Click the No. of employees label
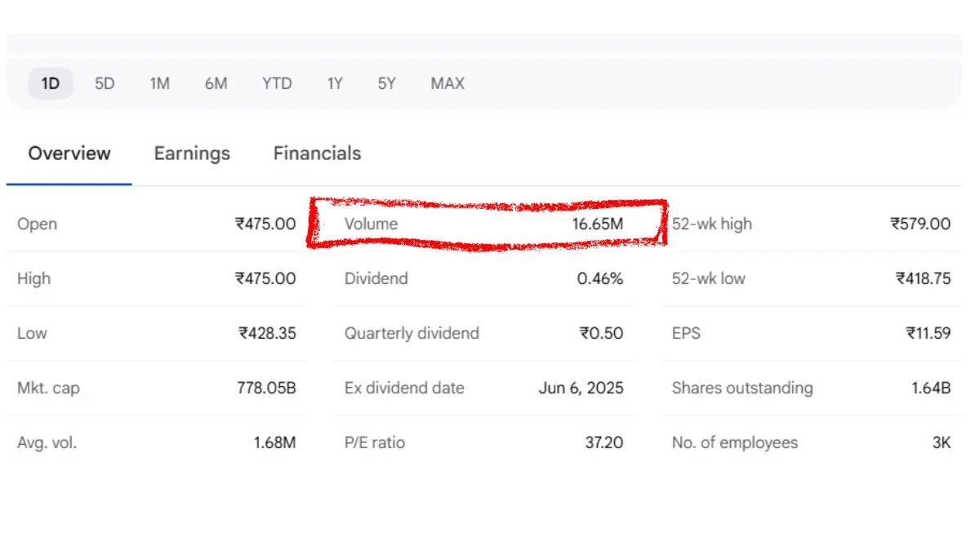This screenshot has height=551, width=980. 735,442
